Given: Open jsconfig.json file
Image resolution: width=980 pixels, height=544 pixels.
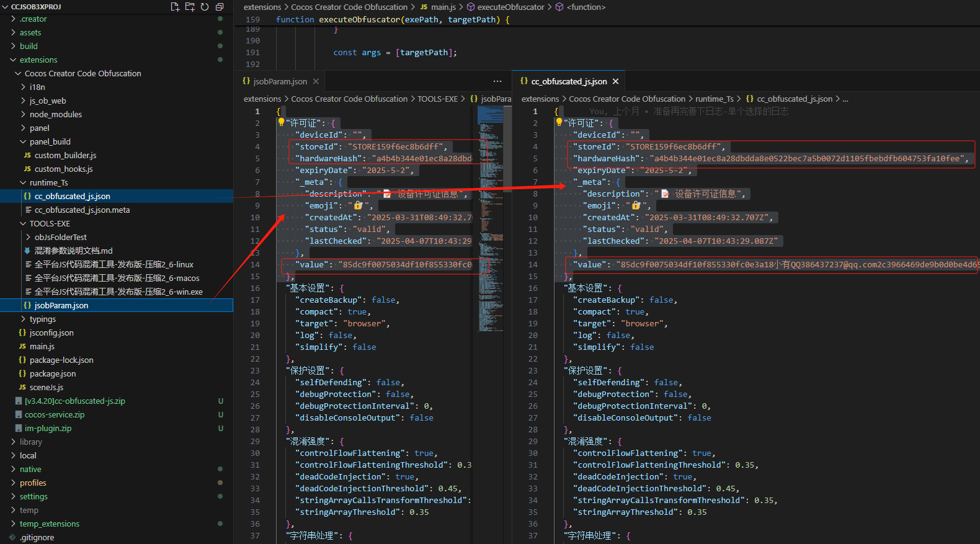Looking at the screenshot, I should point(51,332).
